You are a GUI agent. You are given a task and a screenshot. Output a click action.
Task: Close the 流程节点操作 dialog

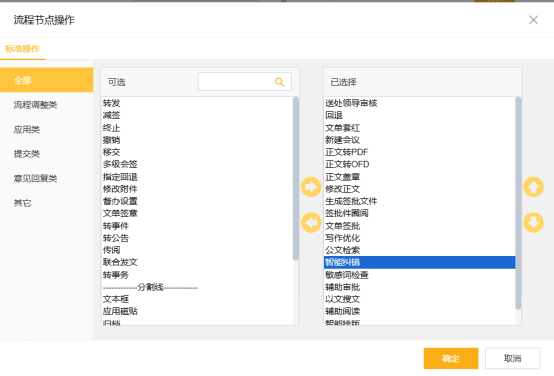(x=533, y=20)
